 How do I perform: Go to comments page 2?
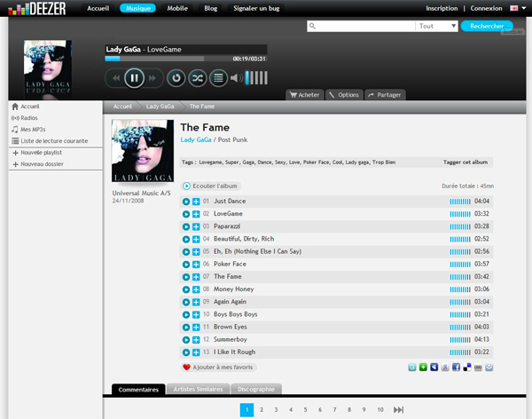pyautogui.click(x=262, y=410)
